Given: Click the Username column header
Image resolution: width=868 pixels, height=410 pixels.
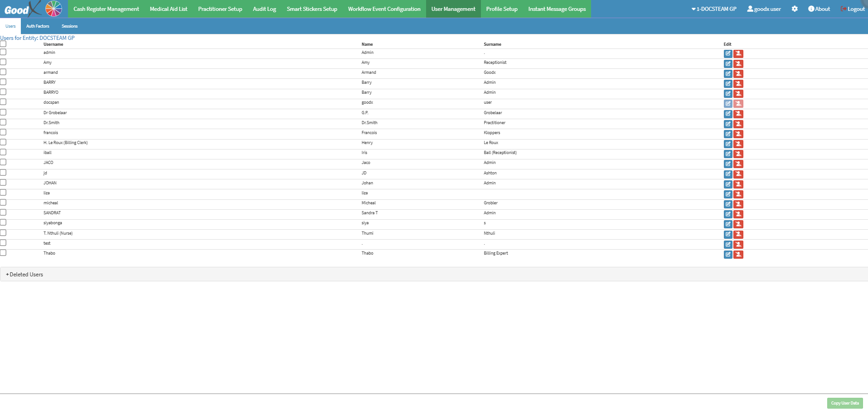Looking at the screenshot, I should coord(53,44).
